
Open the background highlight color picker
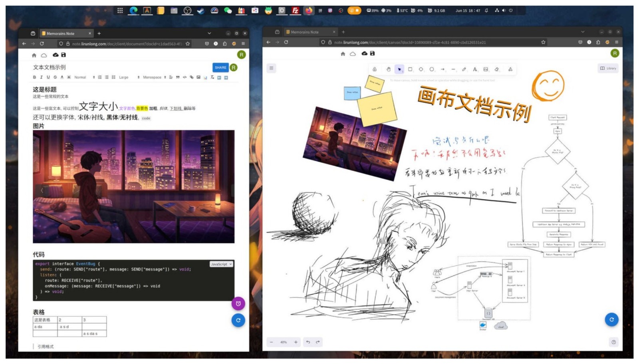[69, 77]
